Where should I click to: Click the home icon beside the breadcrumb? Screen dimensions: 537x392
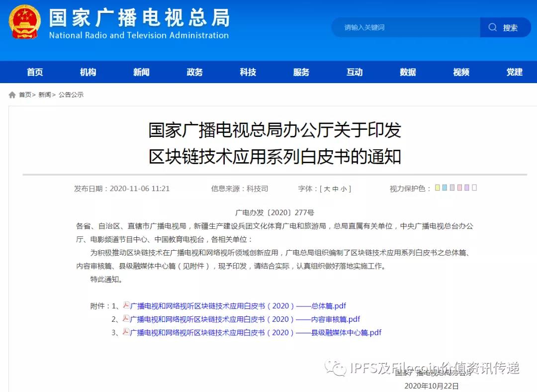(x=11, y=94)
